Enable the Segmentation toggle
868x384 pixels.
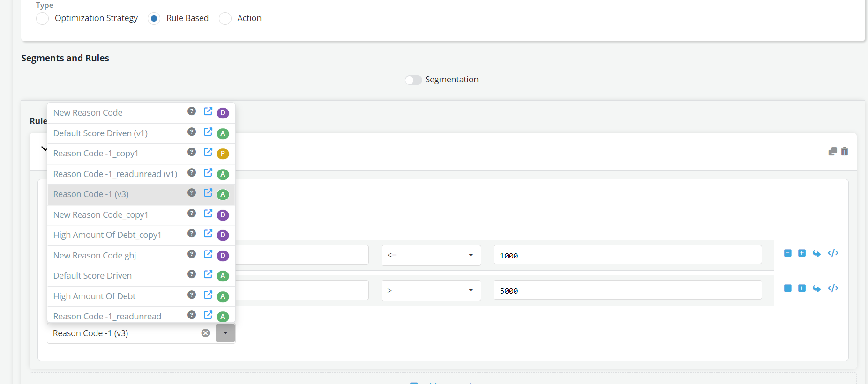pyautogui.click(x=413, y=80)
